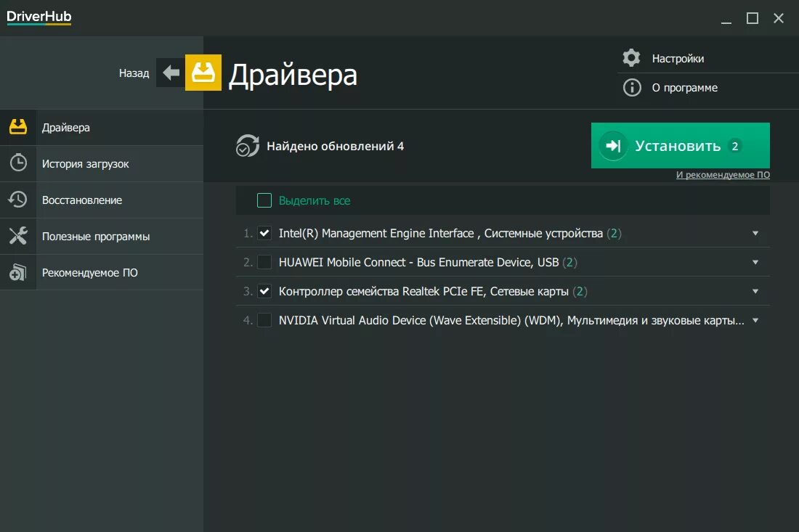799x532 pixels.
Task: Check the HUAWEI Mobile Connect driver checkbox
Action: [x=264, y=262]
